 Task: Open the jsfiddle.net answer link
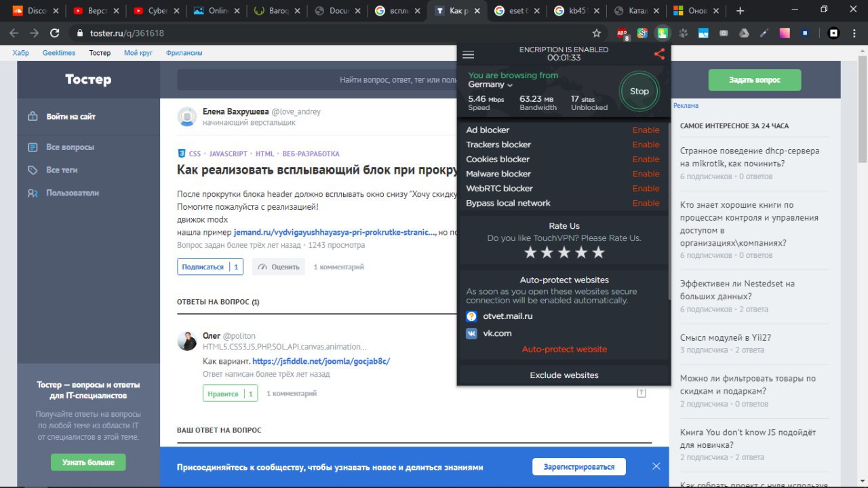(321, 361)
